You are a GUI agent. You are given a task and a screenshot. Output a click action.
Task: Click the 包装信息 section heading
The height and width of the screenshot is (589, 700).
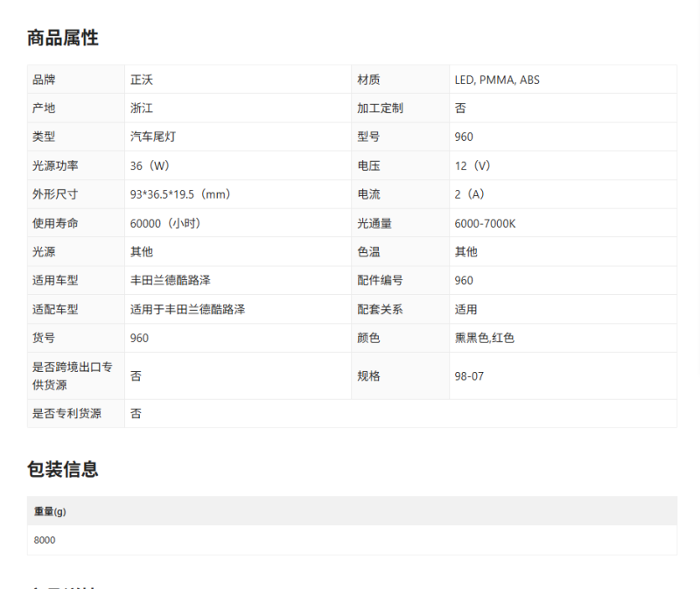tap(62, 469)
